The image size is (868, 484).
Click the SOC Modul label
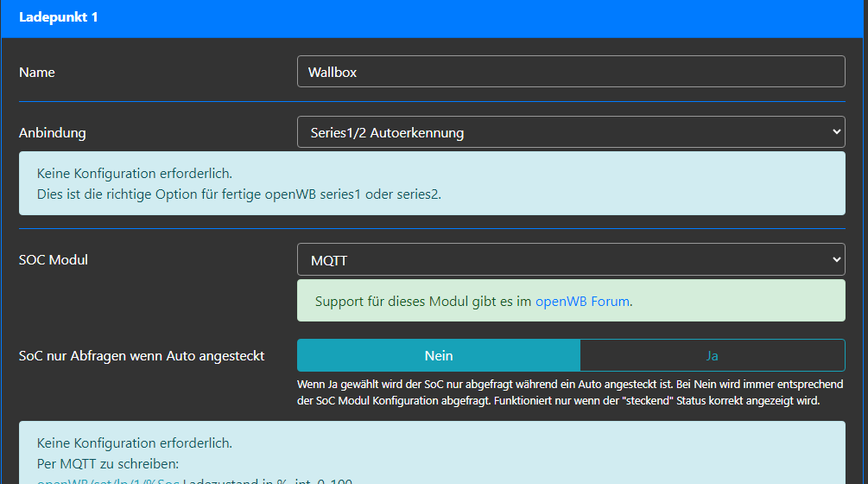pos(54,259)
